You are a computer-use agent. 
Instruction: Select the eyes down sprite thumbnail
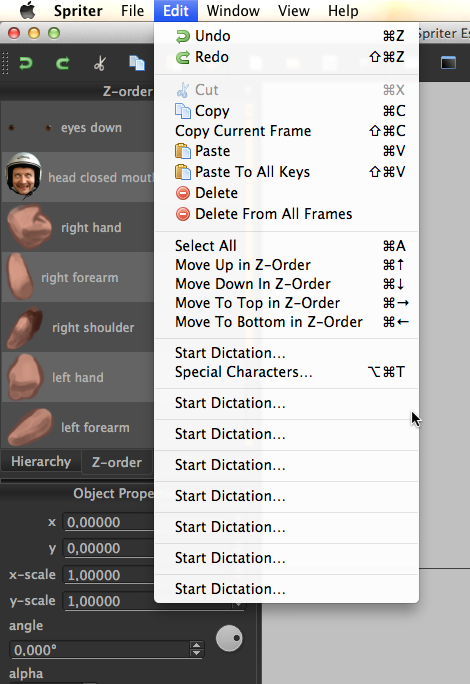(30, 128)
